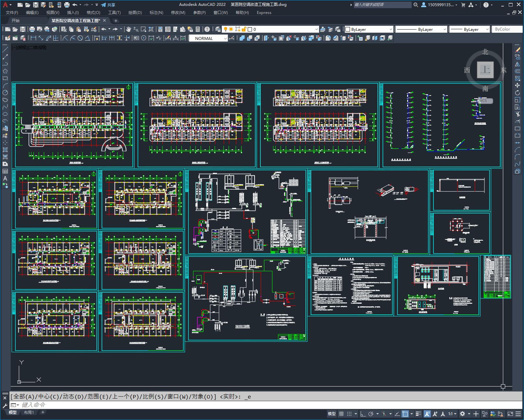Screen dimensions: 524x420
Task: Click the add layout plus button
Action: [43, 412]
